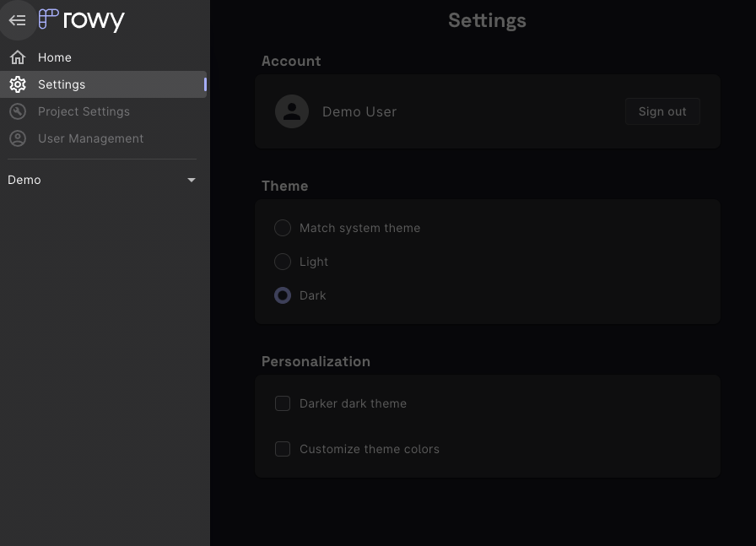Open Settings from the sidebar menu

point(61,84)
